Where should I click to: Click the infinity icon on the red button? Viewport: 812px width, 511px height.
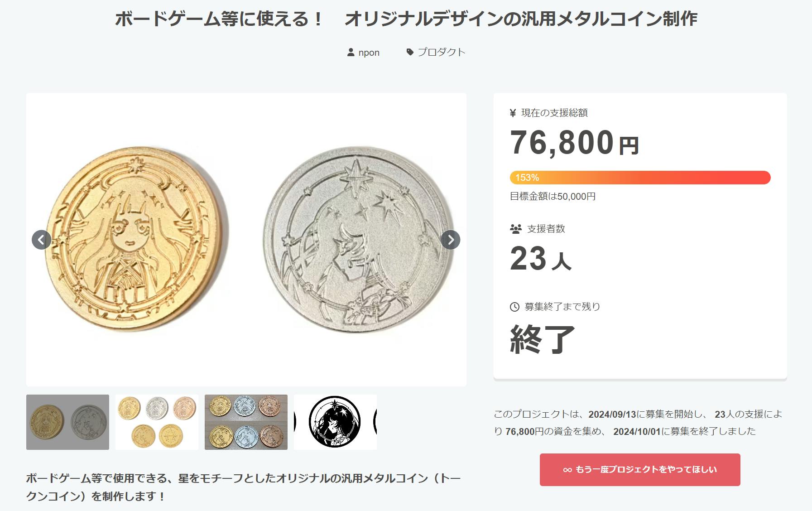click(567, 470)
